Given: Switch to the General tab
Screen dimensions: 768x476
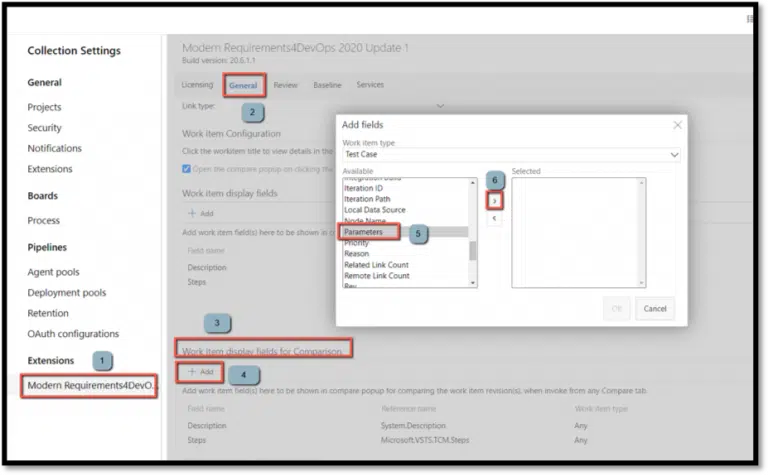Looking at the screenshot, I should (243, 85).
